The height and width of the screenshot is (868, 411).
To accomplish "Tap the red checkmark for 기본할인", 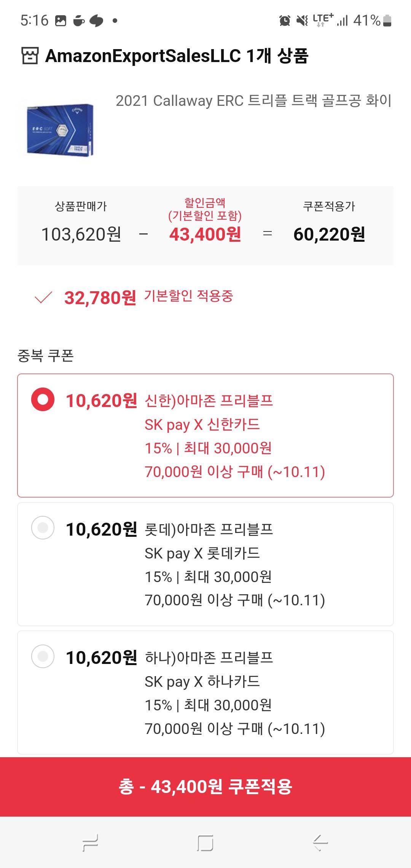I will pos(43,298).
